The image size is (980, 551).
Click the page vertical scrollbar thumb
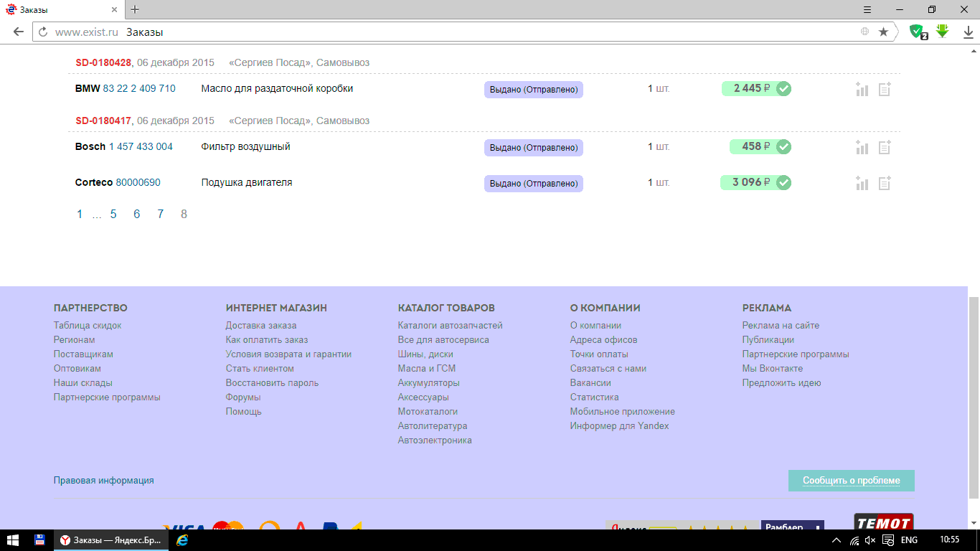click(x=974, y=398)
